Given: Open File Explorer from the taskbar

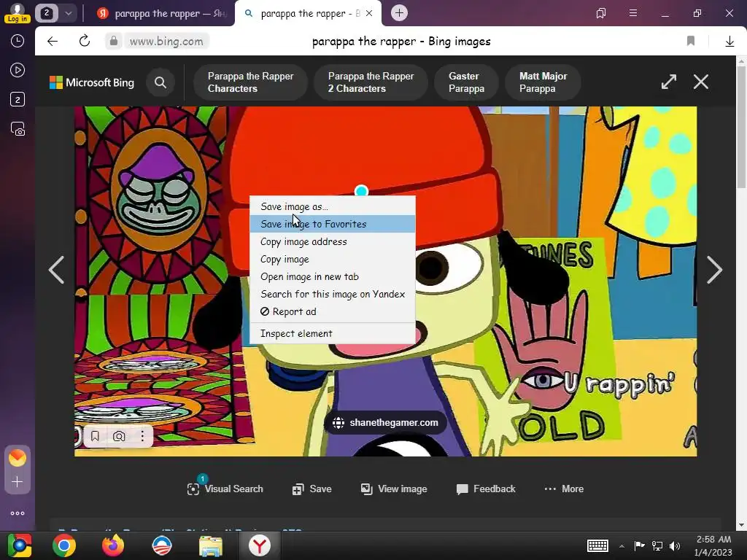Looking at the screenshot, I should coord(211,545).
